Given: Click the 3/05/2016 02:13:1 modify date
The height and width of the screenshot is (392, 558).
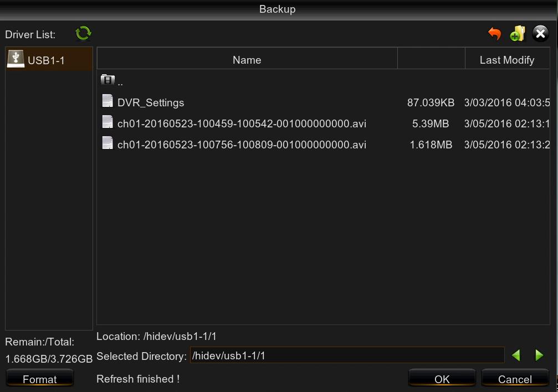Looking at the screenshot, I should coord(507,124).
